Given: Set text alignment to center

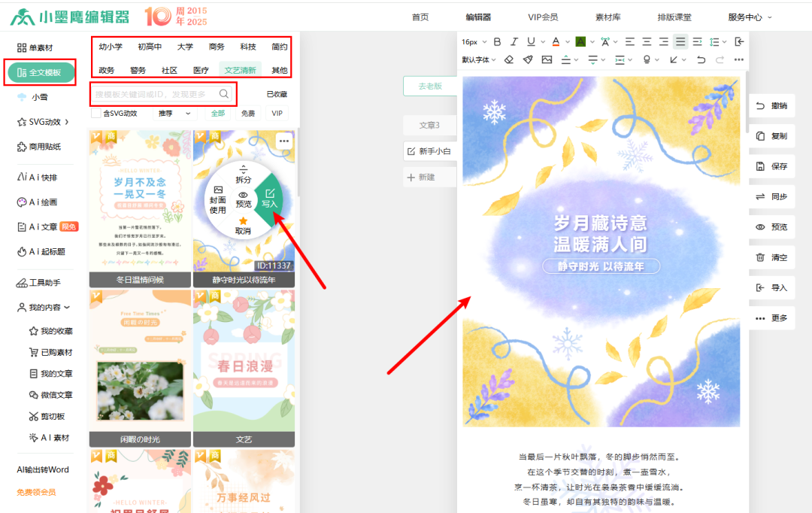Looking at the screenshot, I should pos(647,42).
